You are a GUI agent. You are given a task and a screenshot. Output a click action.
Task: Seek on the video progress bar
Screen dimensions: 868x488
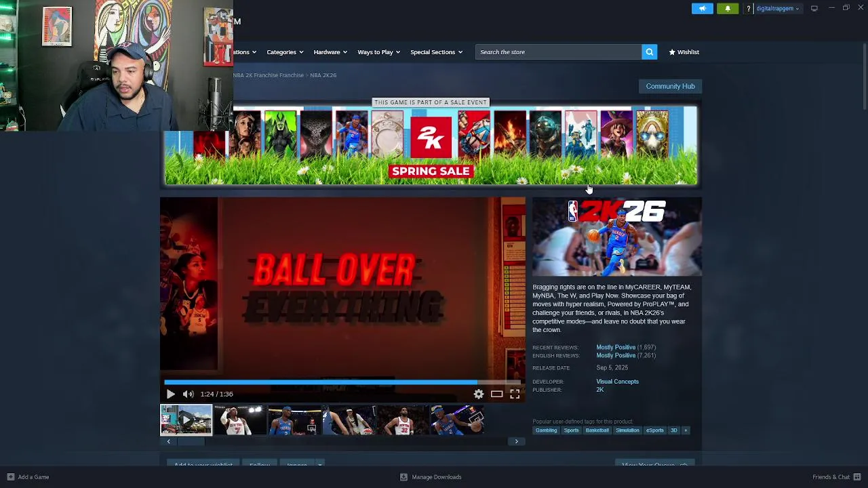(342, 382)
